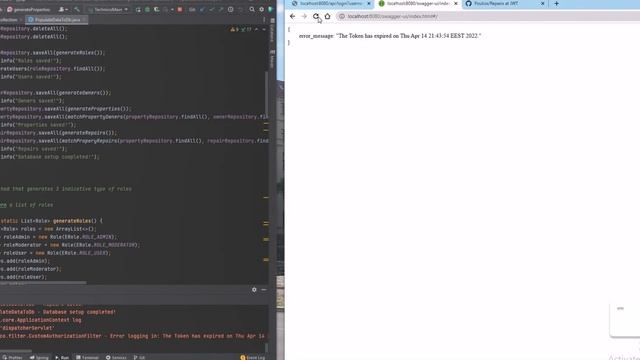Image resolution: width=640 pixels, height=360 pixels.
Task: Click the error_message JSON text in browser
Action: click(390, 36)
